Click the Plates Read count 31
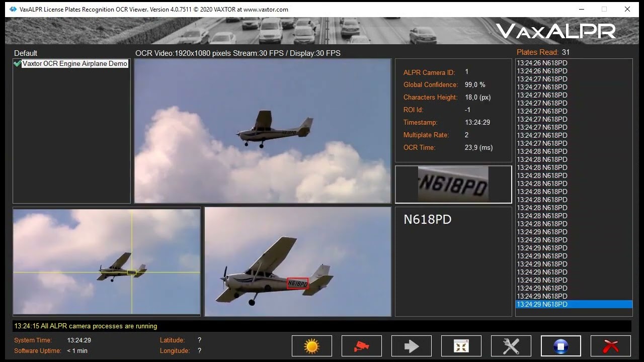Viewport: 644px width, 362px height. coord(566,52)
